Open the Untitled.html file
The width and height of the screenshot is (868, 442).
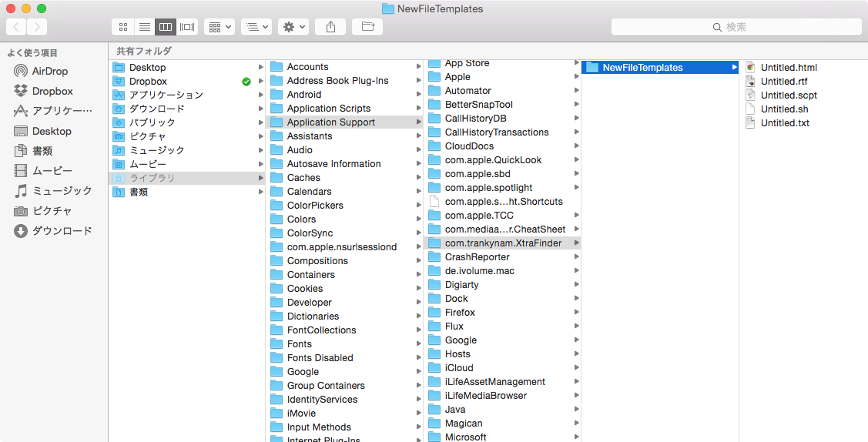click(788, 68)
